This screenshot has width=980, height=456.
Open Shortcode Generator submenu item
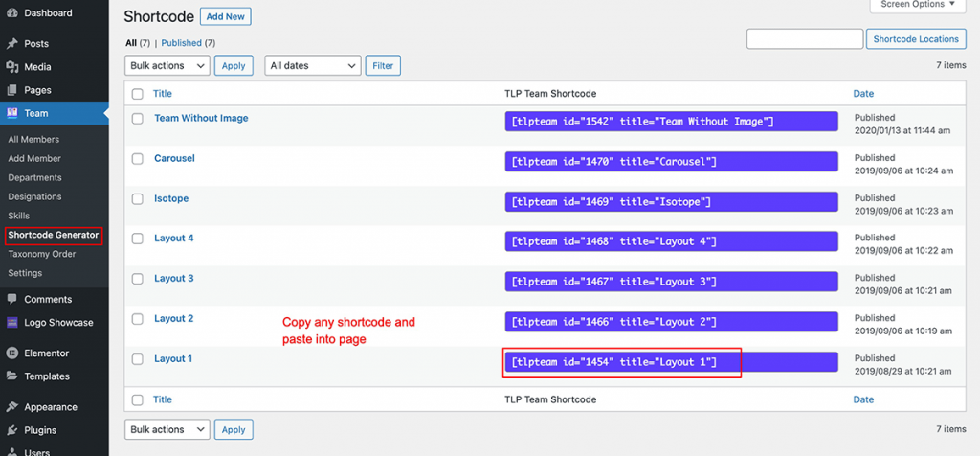click(x=54, y=236)
